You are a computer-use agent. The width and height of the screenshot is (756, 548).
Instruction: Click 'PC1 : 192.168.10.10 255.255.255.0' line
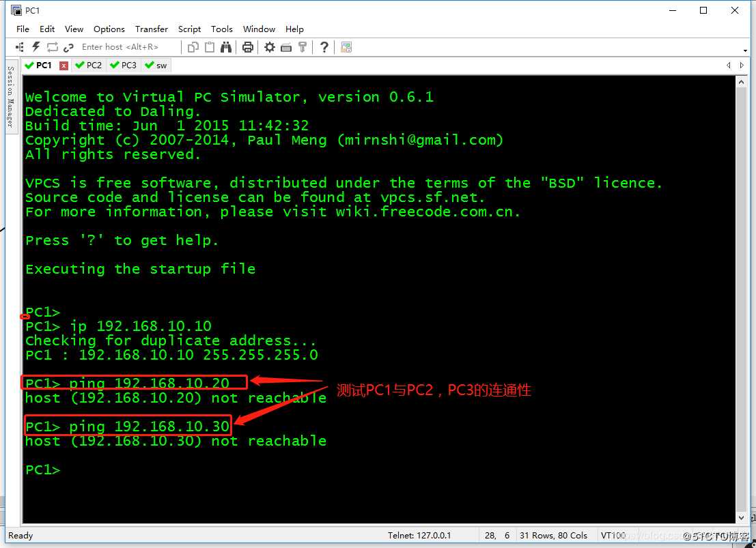pyautogui.click(x=171, y=356)
